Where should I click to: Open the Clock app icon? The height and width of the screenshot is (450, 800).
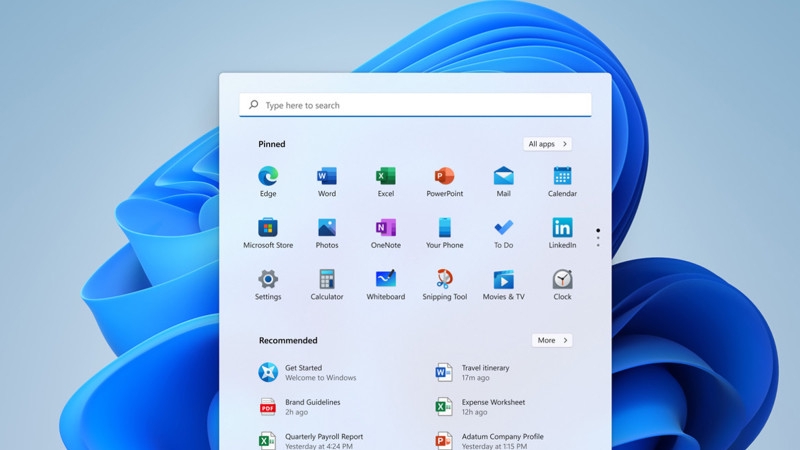[562, 279]
